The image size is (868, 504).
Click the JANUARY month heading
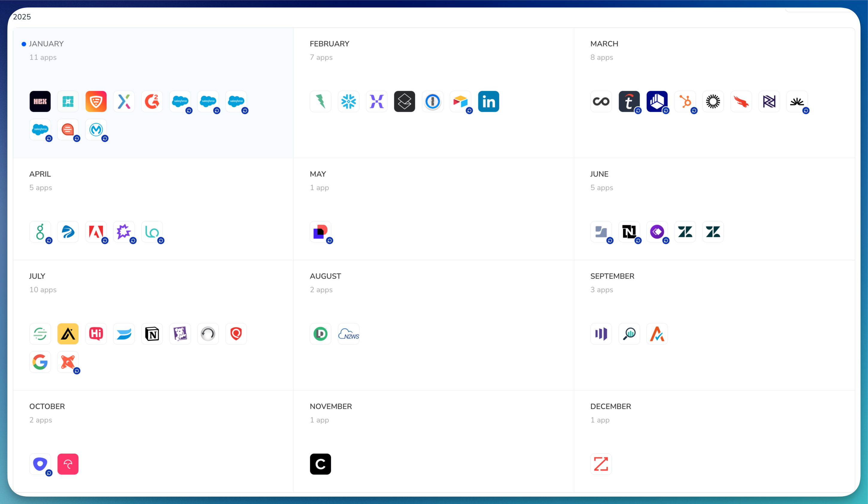point(46,44)
